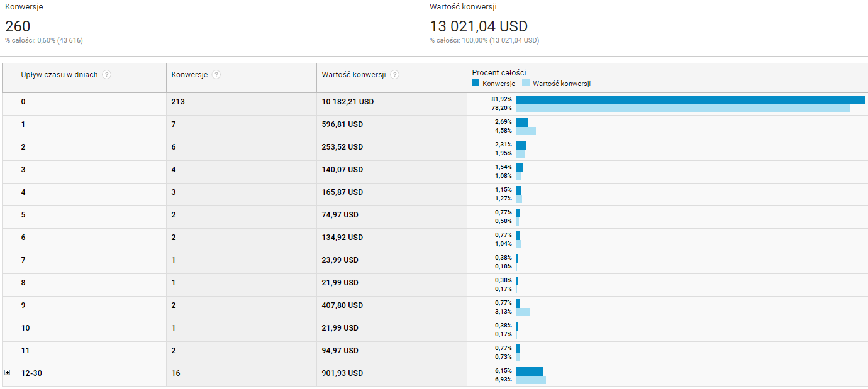
Task: Click the 12-30 row label
Action: point(31,373)
